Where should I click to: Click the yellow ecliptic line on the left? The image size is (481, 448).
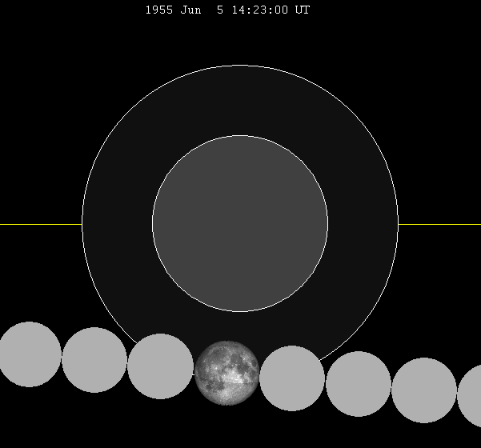pyautogui.click(x=40, y=224)
